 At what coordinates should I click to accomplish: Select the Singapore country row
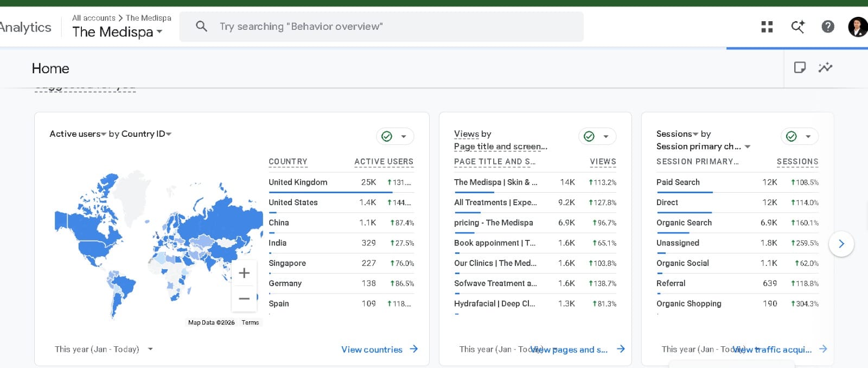point(341,263)
